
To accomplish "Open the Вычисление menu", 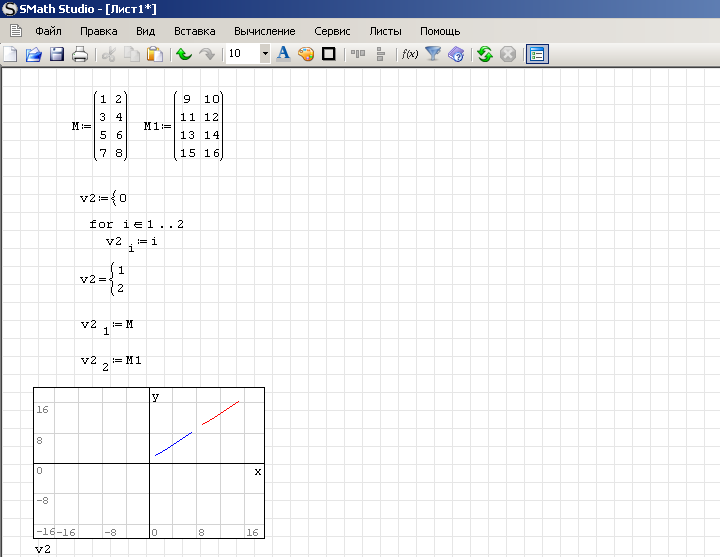I will pos(264,31).
